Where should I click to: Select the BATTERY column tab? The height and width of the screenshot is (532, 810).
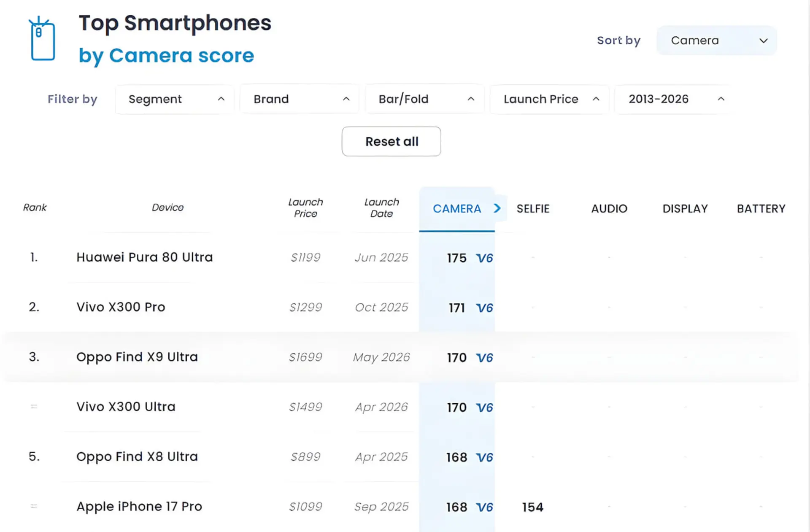point(761,209)
